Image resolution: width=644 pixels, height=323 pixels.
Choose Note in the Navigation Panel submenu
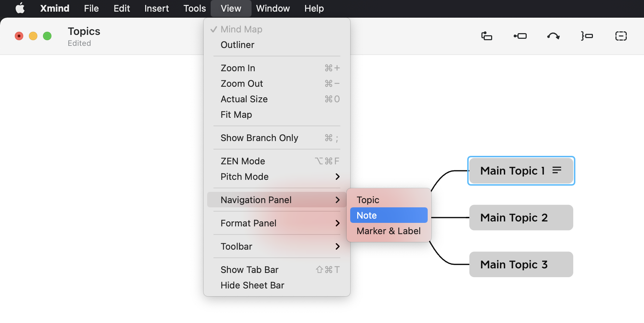pyautogui.click(x=389, y=215)
